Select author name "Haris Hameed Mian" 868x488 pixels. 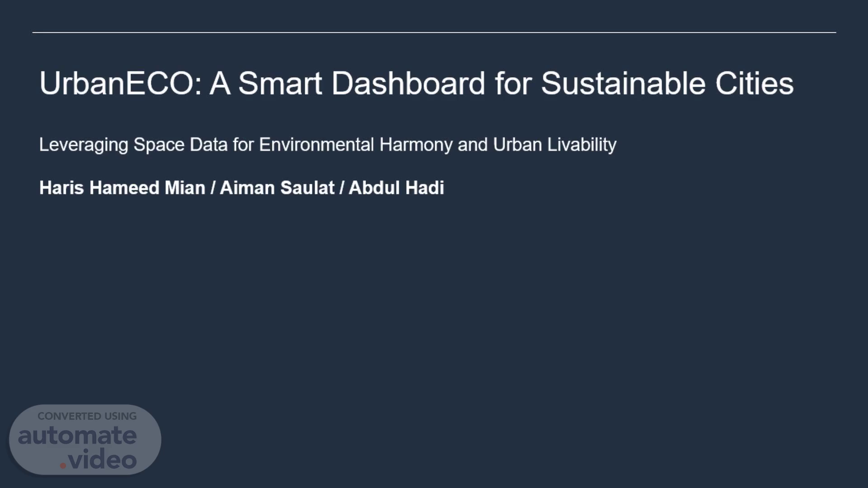tap(122, 188)
